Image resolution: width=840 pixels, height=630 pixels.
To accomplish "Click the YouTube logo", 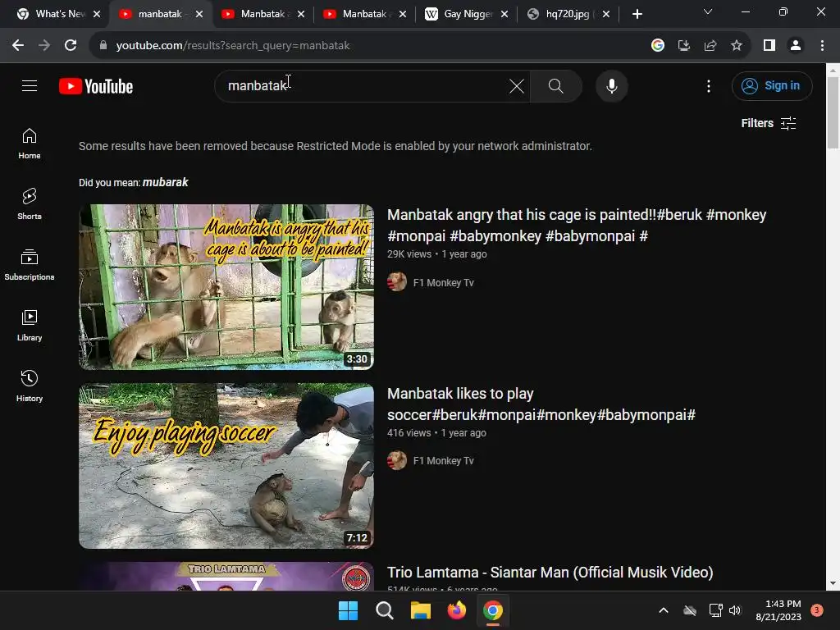I will [96, 86].
